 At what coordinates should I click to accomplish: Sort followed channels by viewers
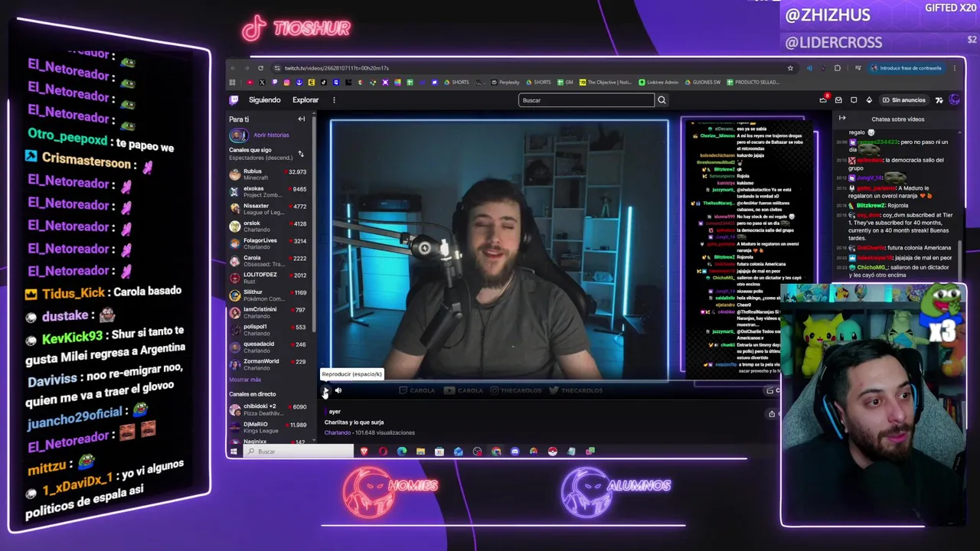(x=301, y=155)
